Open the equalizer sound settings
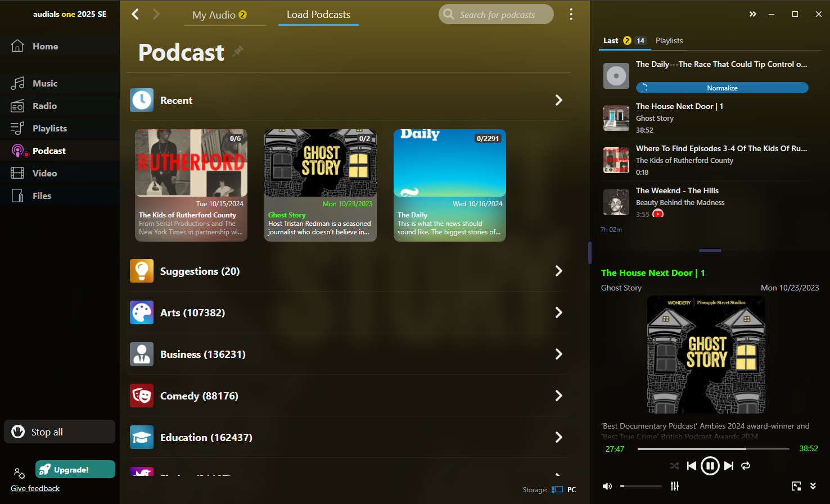The image size is (830, 504). (x=675, y=486)
